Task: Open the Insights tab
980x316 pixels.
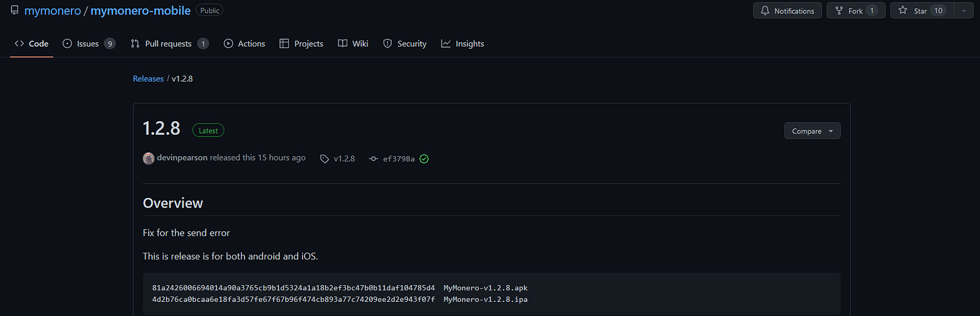Action: (x=462, y=44)
